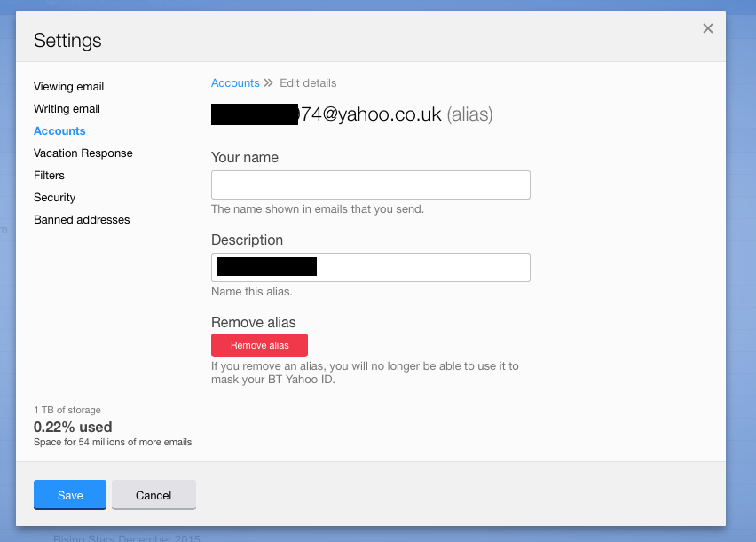Go to the Filters settings
Viewport: 756px width, 542px height.
(49, 176)
